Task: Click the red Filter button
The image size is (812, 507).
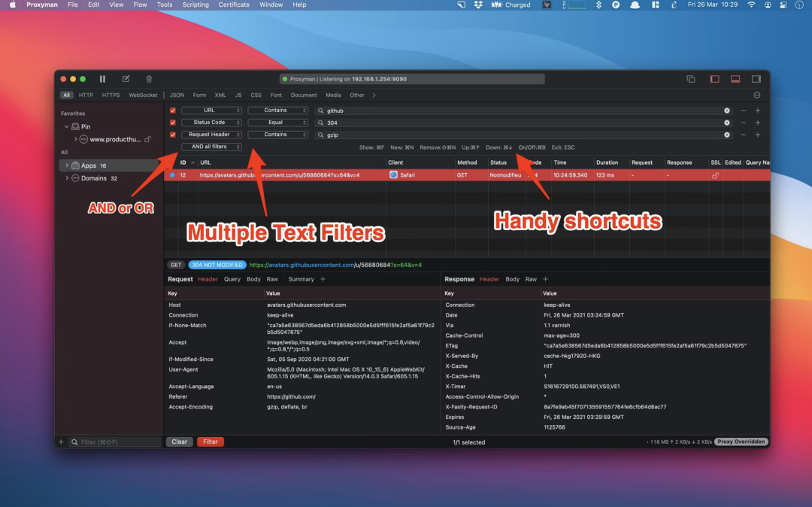Action: coord(211,442)
